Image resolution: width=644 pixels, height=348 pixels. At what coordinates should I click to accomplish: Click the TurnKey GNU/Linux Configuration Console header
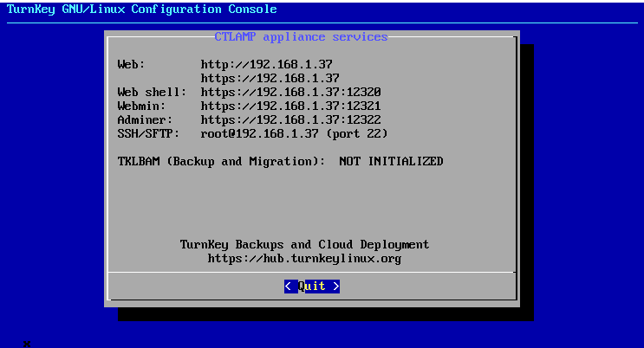pyautogui.click(x=142, y=10)
